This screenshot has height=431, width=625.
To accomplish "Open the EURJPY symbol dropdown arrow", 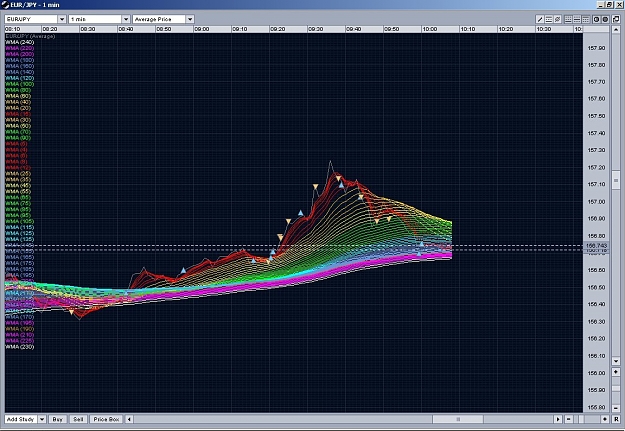I will click(x=62, y=19).
